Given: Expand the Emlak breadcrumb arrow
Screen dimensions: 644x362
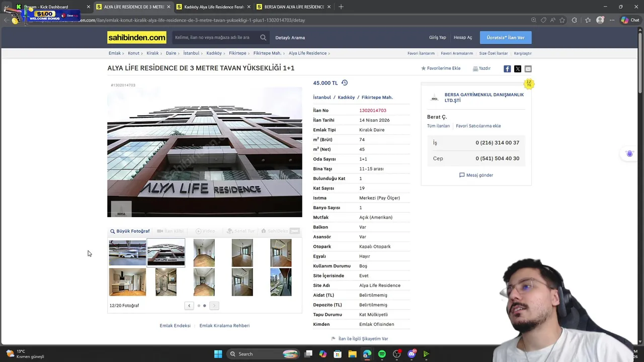Looking at the screenshot, I should (124, 53).
